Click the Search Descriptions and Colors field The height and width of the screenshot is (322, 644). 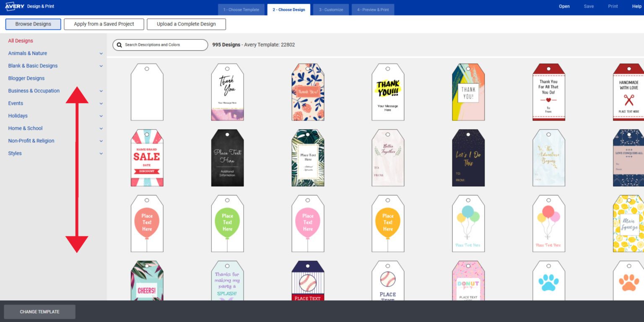(164, 45)
